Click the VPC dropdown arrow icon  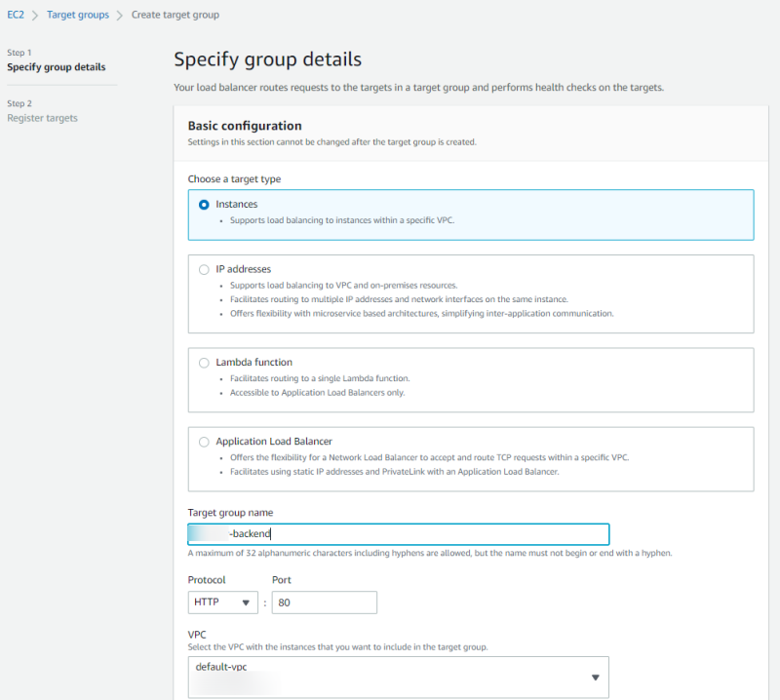595,678
